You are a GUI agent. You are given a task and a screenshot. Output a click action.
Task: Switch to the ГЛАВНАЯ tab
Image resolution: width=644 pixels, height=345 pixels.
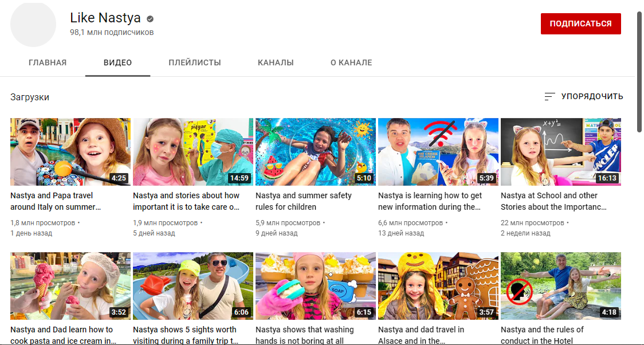pos(48,62)
